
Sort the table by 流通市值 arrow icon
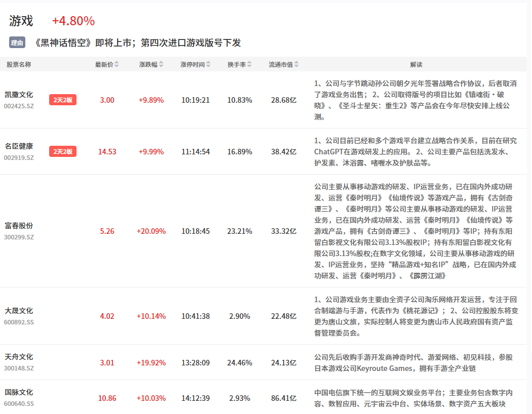(296, 65)
